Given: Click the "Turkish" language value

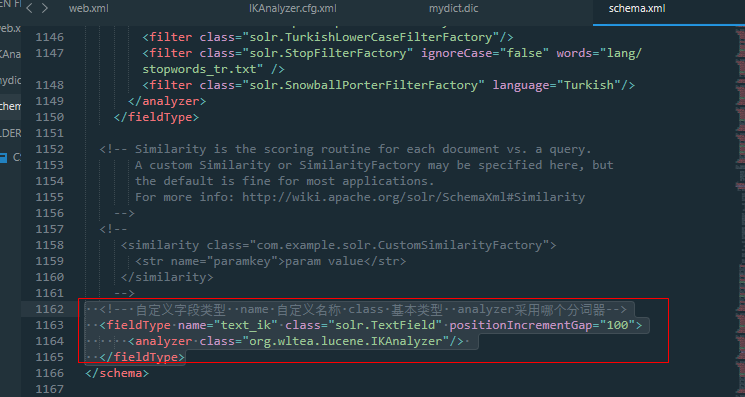Looking at the screenshot, I should tap(588, 85).
